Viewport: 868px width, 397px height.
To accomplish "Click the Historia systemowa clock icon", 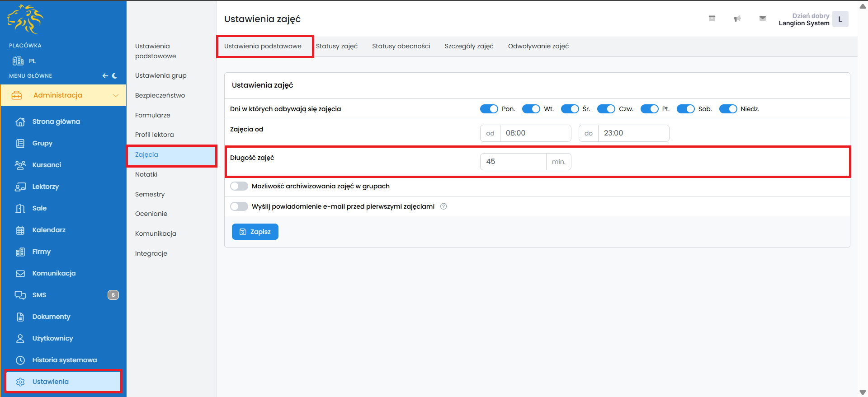I will point(20,360).
